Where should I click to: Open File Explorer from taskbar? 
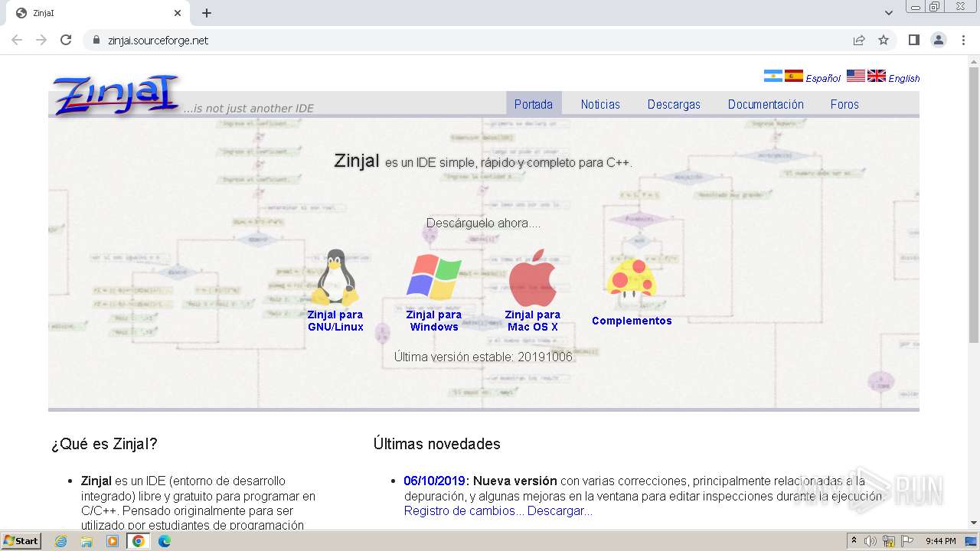coord(87,541)
